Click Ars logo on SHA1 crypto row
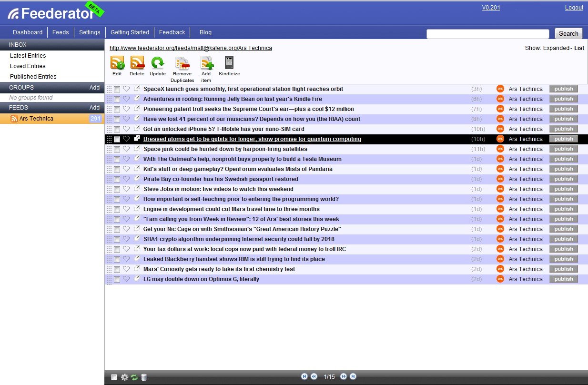This screenshot has height=385, width=588. coord(500,239)
